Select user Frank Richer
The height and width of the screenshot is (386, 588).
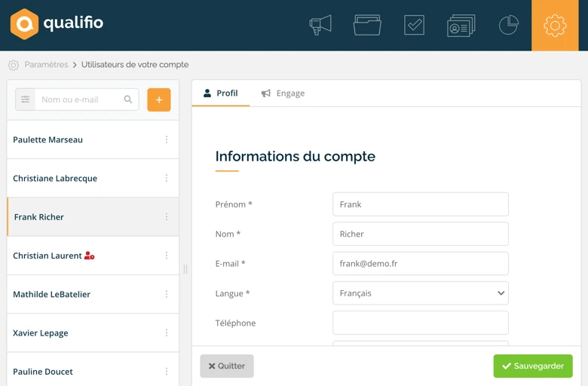pyautogui.click(x=93, y=217)
